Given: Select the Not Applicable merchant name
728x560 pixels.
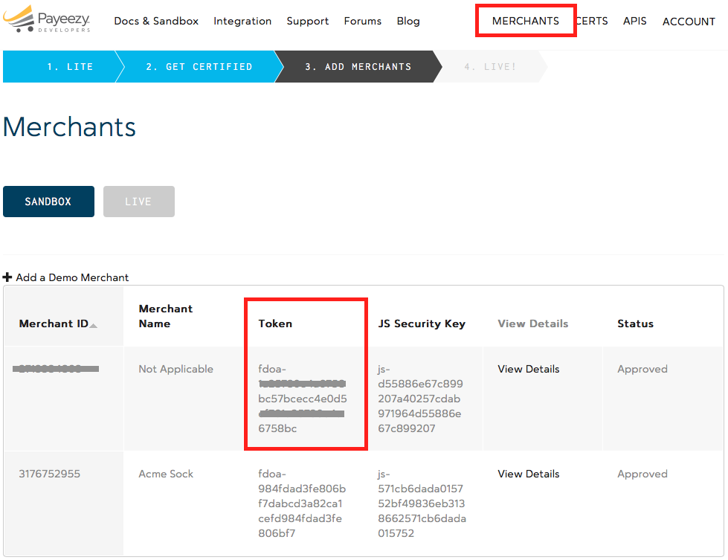Looking at the screenshot, I should coord(176,369).
